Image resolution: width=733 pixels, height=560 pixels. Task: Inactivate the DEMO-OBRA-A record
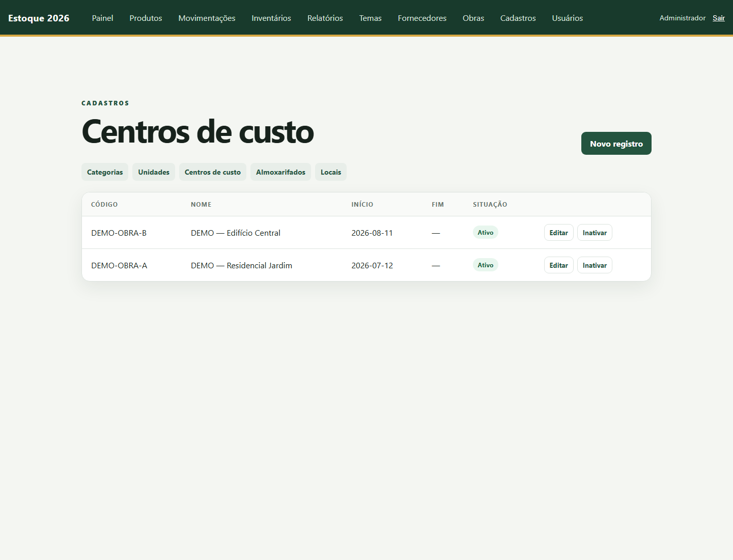click(595, 265)
